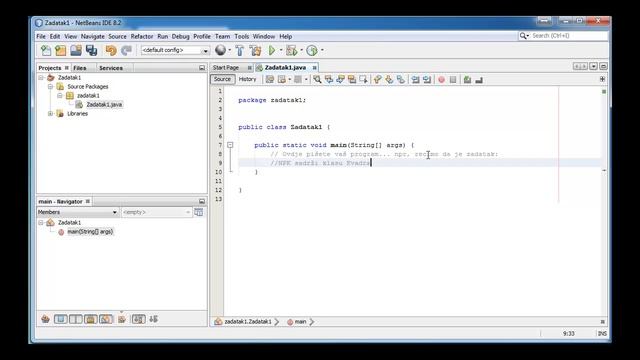
Task: Save all files with the Save All icon
Action: point(91,50)
